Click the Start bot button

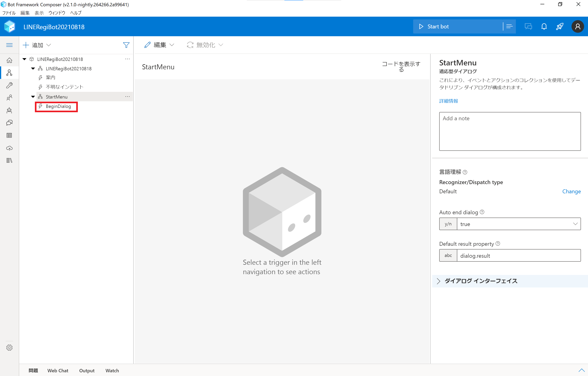coord(438,26)
